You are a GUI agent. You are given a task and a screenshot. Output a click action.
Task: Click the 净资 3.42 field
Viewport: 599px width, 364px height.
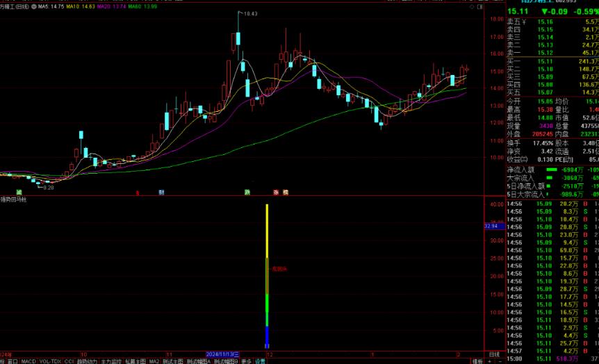pos(530,151)
